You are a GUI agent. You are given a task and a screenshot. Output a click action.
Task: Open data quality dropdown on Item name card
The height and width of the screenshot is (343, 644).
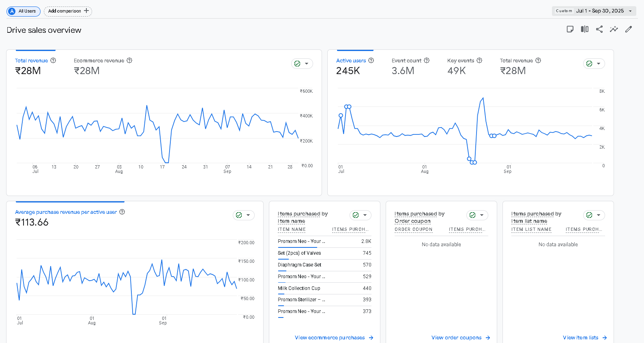click(361, 215)
